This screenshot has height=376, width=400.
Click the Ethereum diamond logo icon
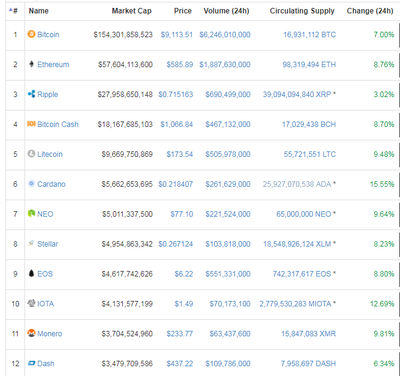tap(31, 64)
